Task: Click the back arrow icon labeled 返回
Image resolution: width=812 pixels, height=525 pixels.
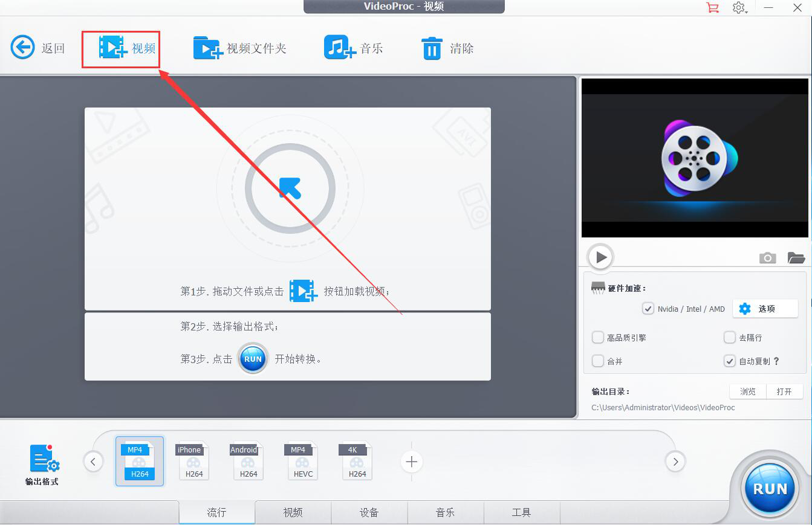Action: pyautogui.click(x=23, y=48)
